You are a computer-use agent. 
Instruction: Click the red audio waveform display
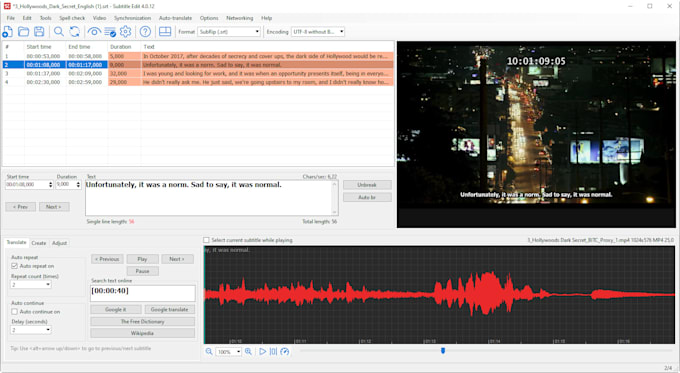tap(439, 295)
